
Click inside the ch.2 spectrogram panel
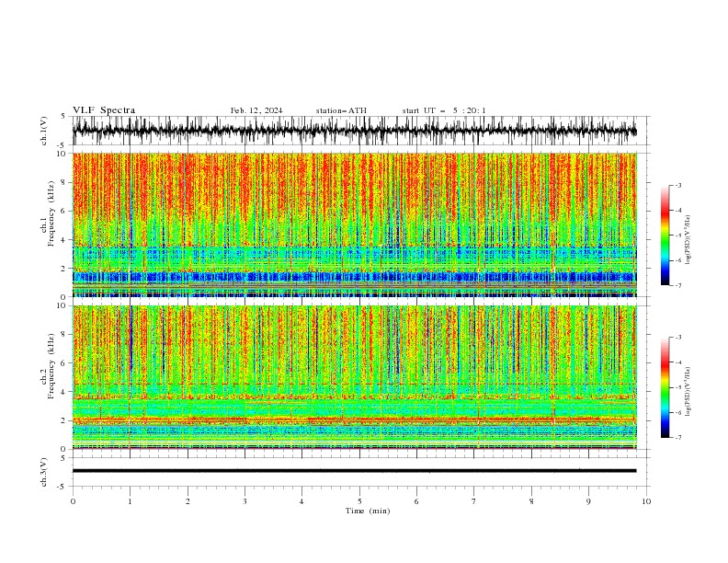[354, 377]
